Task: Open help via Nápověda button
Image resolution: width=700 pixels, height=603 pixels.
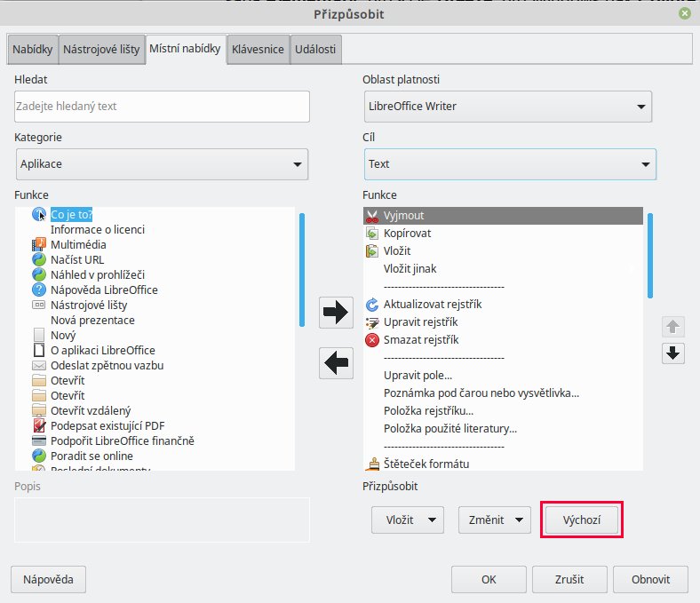Action: coord(48,579)
